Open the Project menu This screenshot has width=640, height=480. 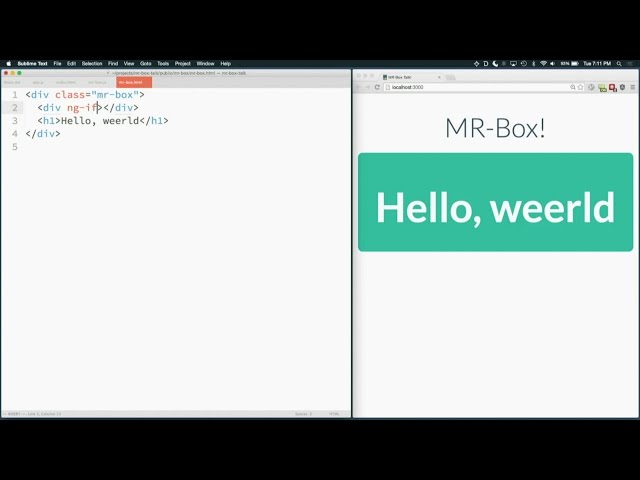(183, 64)
